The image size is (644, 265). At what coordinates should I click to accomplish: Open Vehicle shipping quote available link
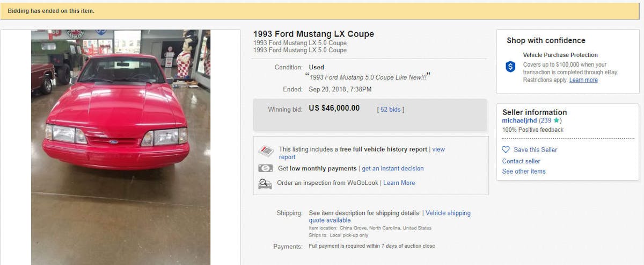448,213
